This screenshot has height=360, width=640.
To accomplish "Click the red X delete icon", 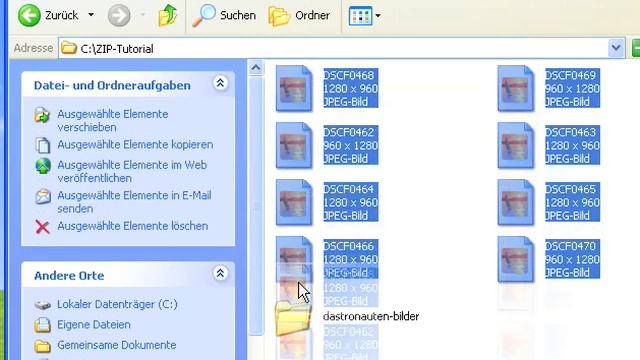I will [42, 227].
